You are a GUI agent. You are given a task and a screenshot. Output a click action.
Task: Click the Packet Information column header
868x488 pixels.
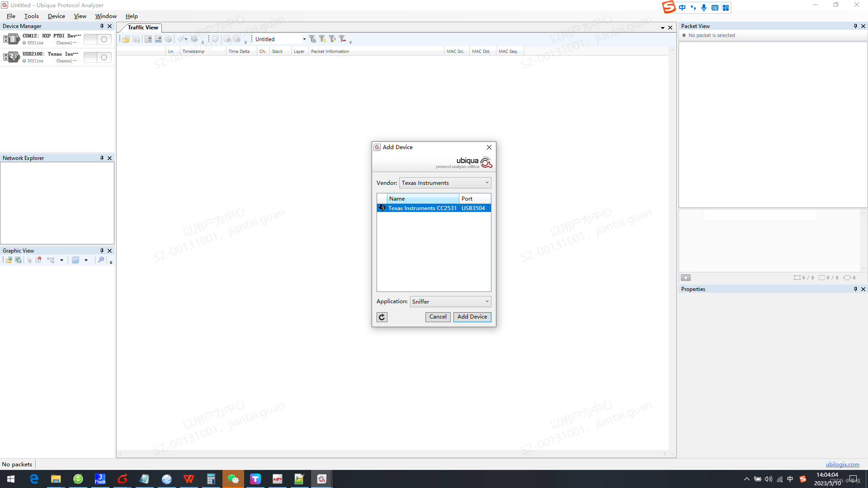(376, 52)
